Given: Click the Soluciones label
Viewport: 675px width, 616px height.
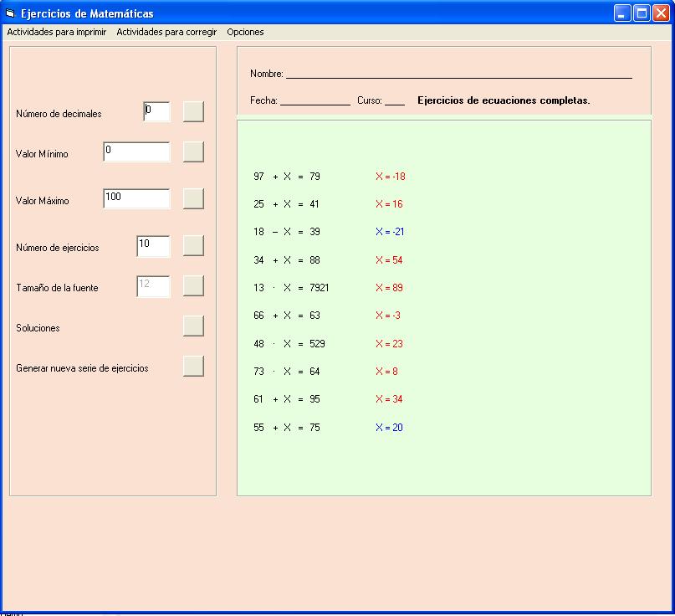Looking at the screenshot, I should point(38,328).
